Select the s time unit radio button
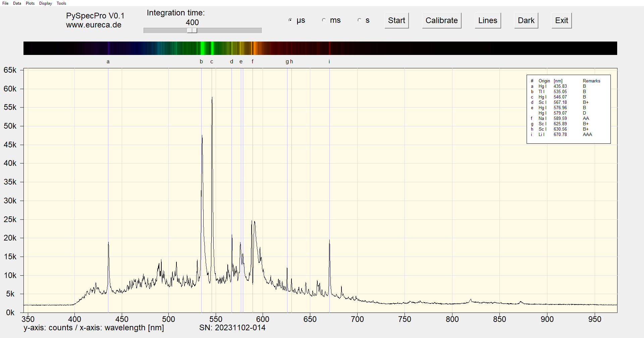 pyautogui.click(x=360, y=20)
